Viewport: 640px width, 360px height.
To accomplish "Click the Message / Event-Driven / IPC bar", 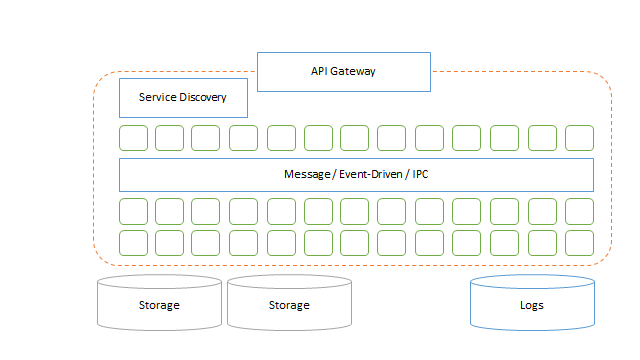I will pos(356,175).
